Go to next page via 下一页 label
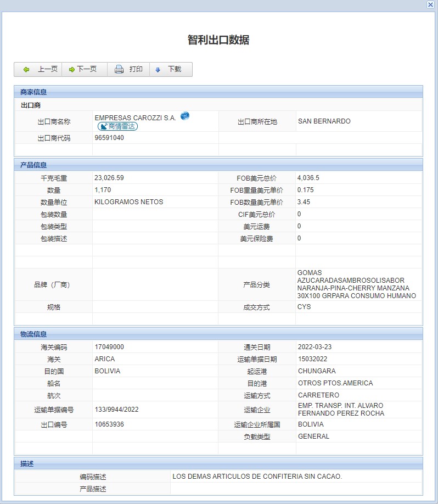Viewport: 438px width, 504px height. tap(87, 69)
